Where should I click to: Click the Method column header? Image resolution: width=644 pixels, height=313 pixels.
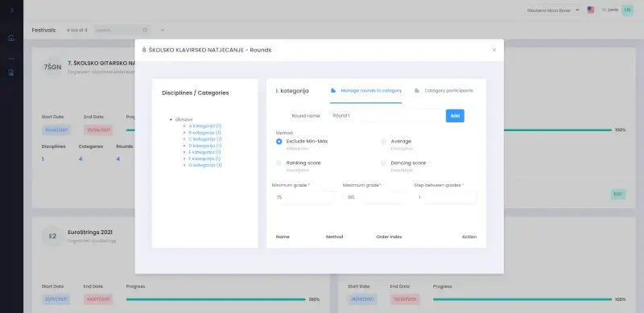pos(334,237)
